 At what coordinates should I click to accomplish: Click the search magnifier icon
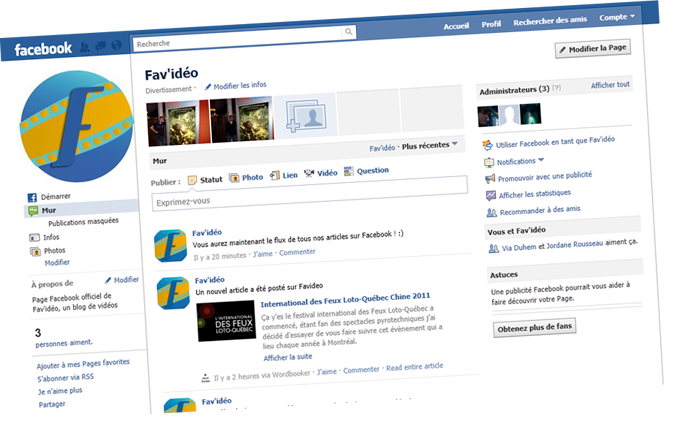point(349,31)
